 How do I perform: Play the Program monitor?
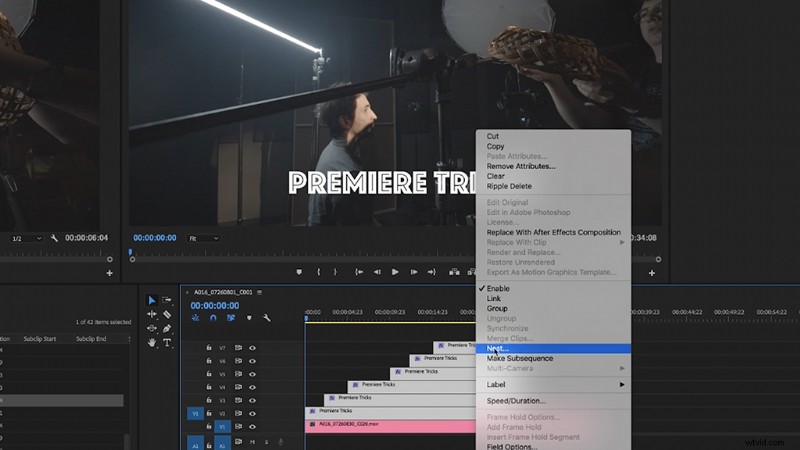pyautogui.click(x=395, y=272)
